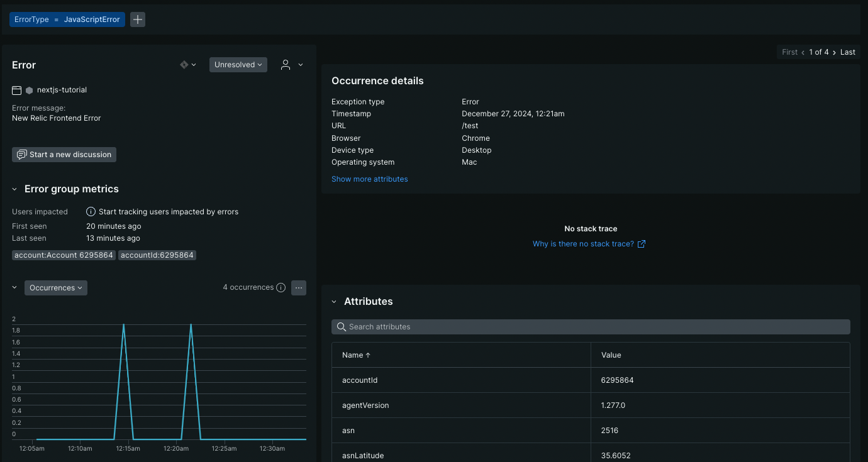Jump to Last occurrence

848,52
